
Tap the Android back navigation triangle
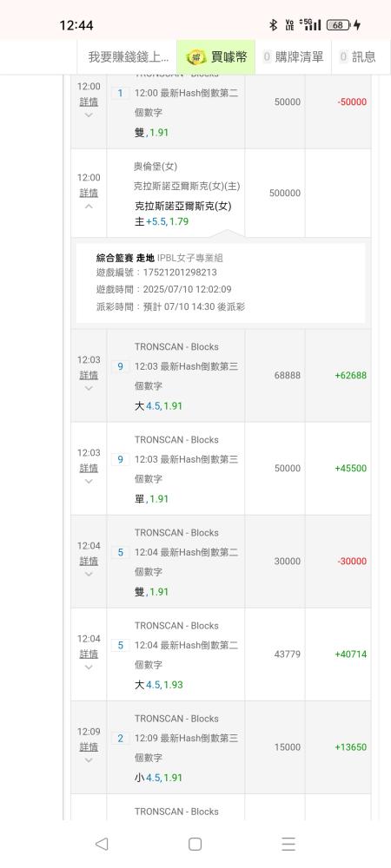[102, 844]
